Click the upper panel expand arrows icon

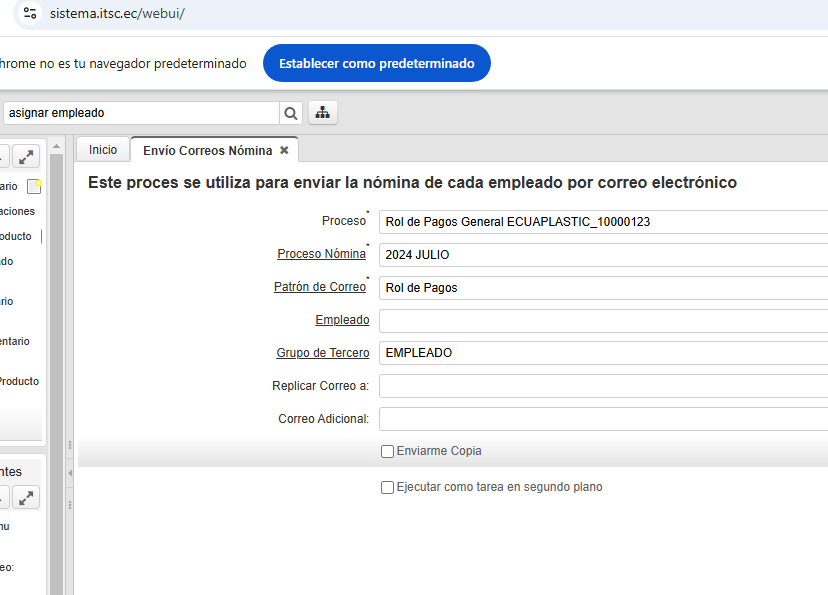[x=26, y=156]
